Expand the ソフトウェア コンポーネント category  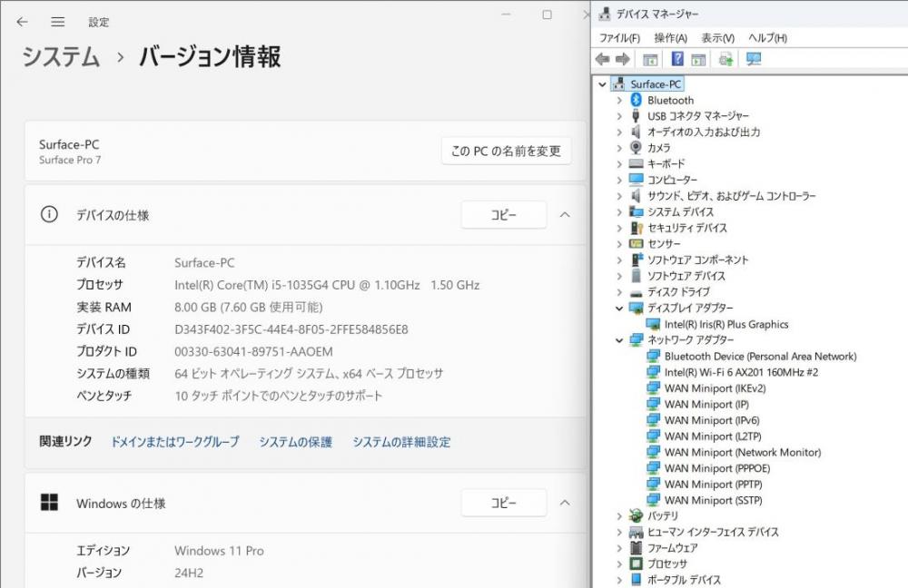619,260
